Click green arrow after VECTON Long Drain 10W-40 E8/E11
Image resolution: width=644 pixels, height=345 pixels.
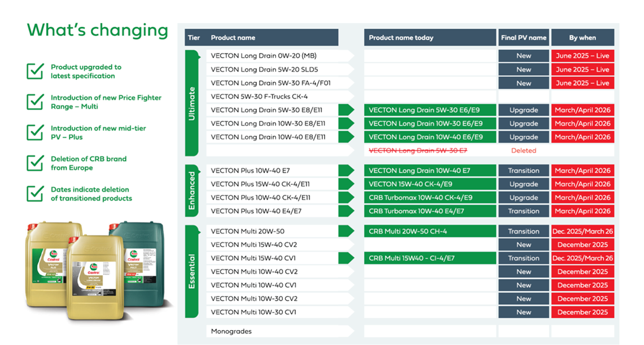click(x=346, y=137)
